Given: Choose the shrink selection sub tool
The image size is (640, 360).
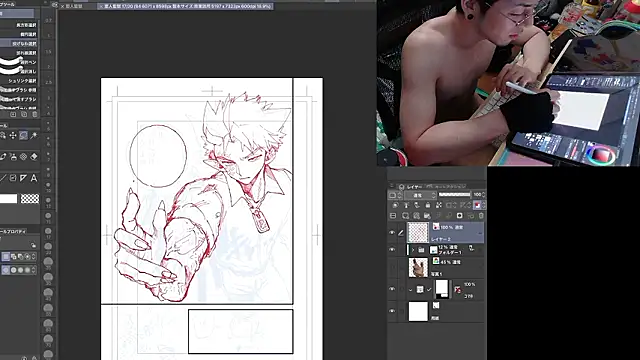Looking at the screenshot, I should [x=19, y=81].
